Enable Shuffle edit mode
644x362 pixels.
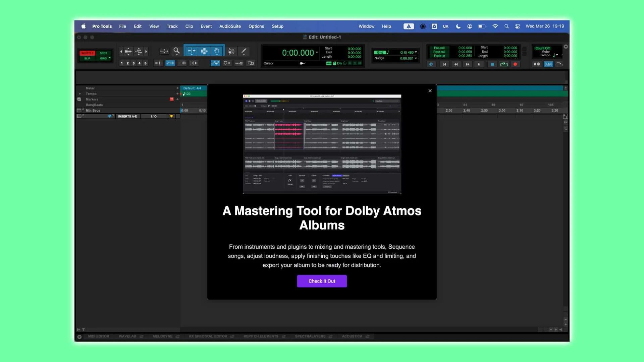click(x=87, y=53)
